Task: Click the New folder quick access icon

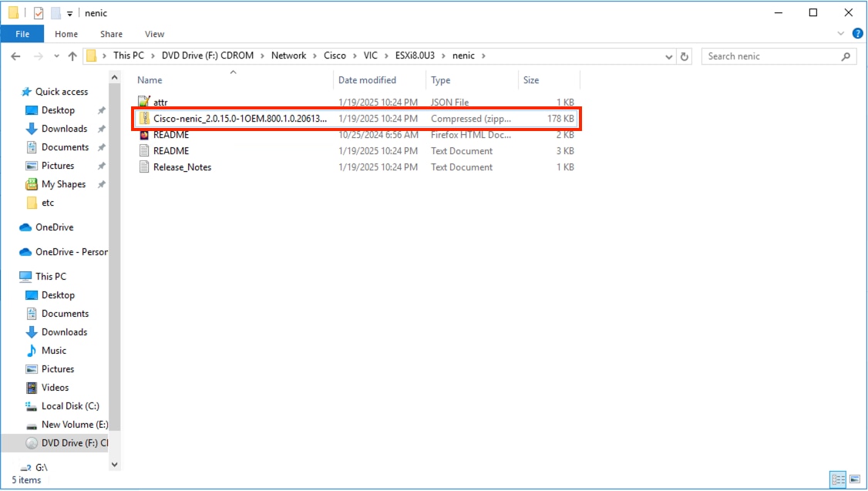Action: pyautogui.click(x=56, y=13)
